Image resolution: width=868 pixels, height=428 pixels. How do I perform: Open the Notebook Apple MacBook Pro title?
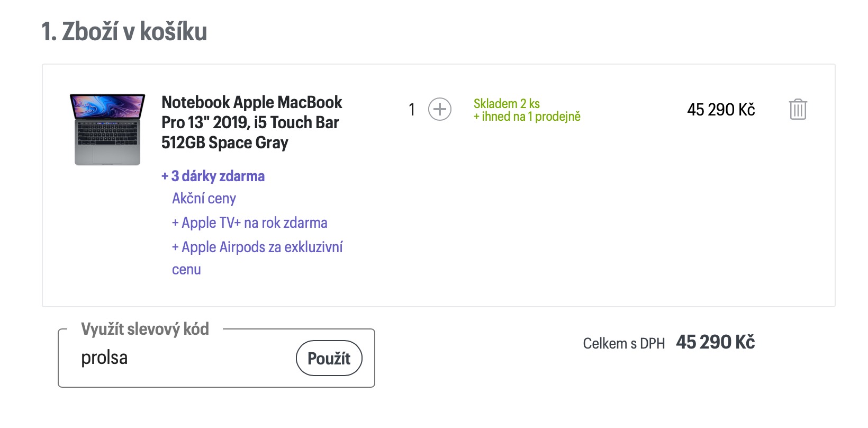251,122
